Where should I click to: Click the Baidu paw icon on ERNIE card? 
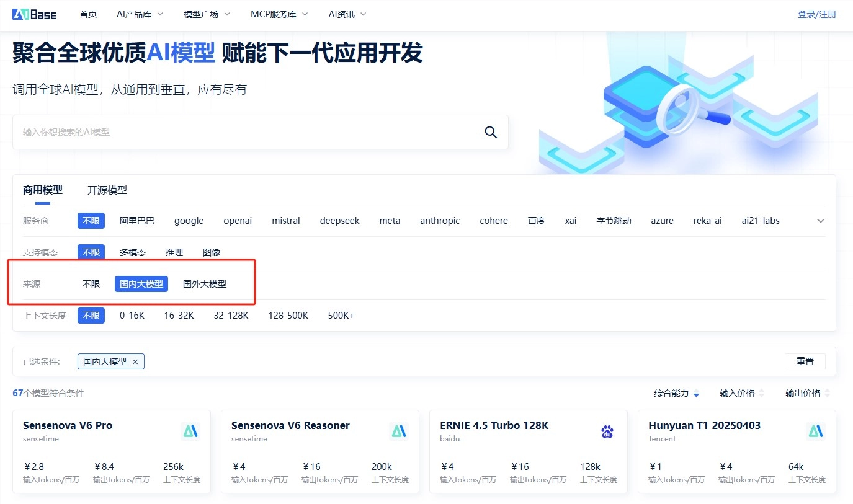coord(607,431)
